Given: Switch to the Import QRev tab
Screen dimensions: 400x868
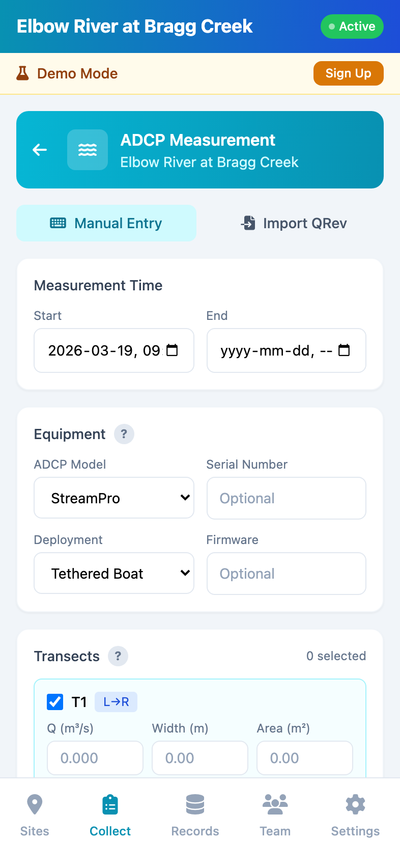Looking at the screenshot, I should [294, 223].
